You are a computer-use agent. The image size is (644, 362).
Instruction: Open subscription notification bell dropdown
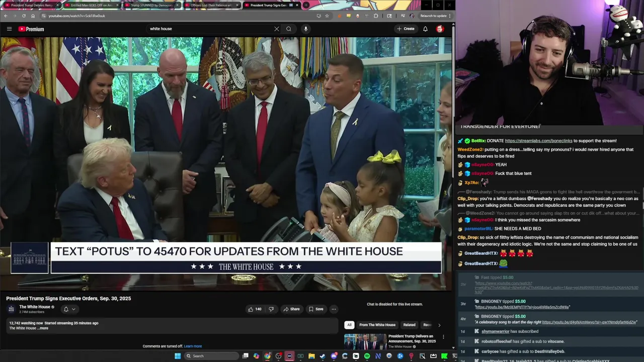[x=69, y=309]
